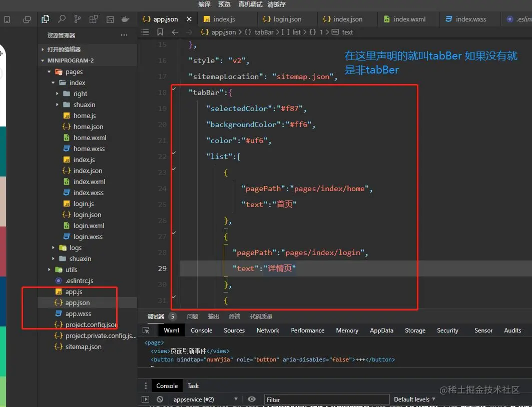Fold the object at line 23
This screenshot has width=532, height=407.
[174, 168]
